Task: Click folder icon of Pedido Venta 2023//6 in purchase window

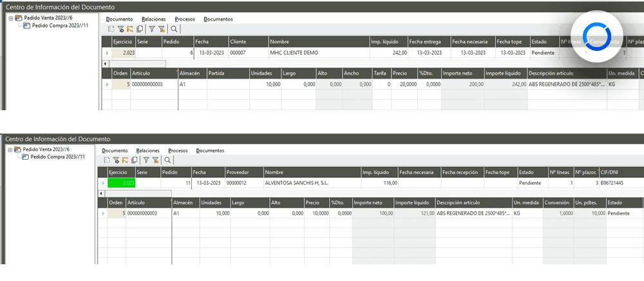Action: point(17,149)
